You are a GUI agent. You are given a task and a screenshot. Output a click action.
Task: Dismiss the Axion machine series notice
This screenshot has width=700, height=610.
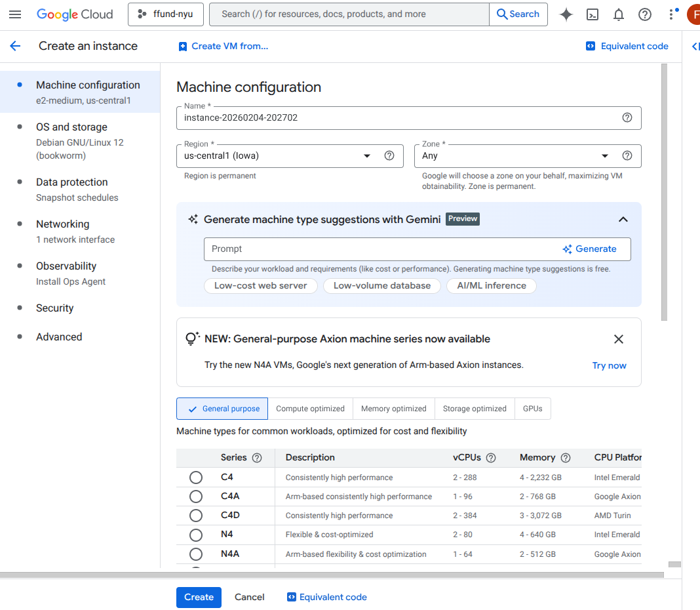point(618,339)
